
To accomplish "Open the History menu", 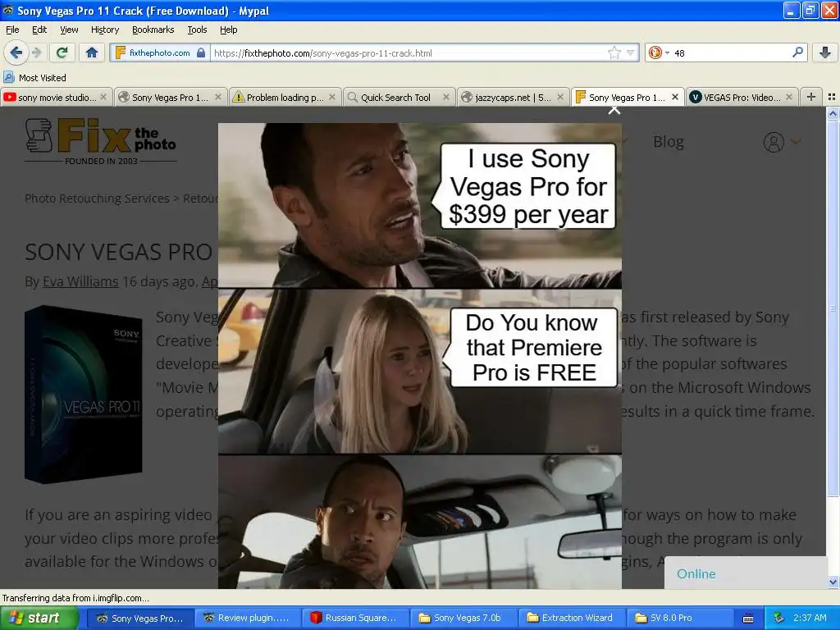I will click(x=105, y=30).
